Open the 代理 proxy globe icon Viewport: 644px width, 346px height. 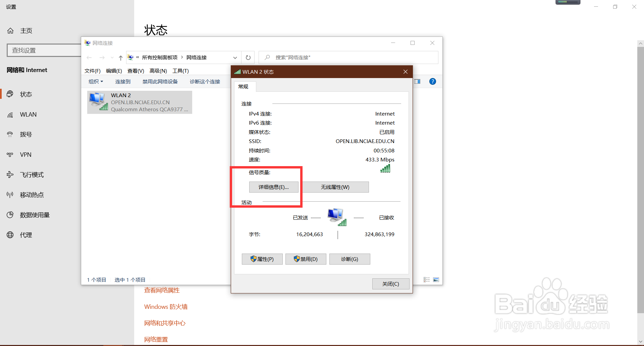[x=10, y=235]
